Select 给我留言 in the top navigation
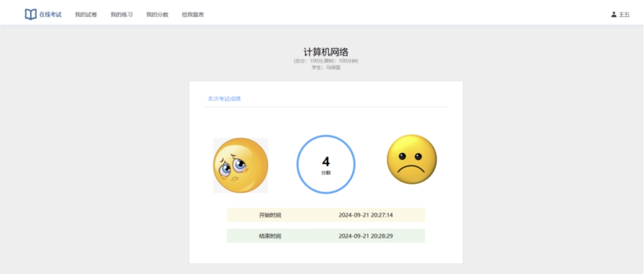Viewport: 644px width, 274px height. 192,15
